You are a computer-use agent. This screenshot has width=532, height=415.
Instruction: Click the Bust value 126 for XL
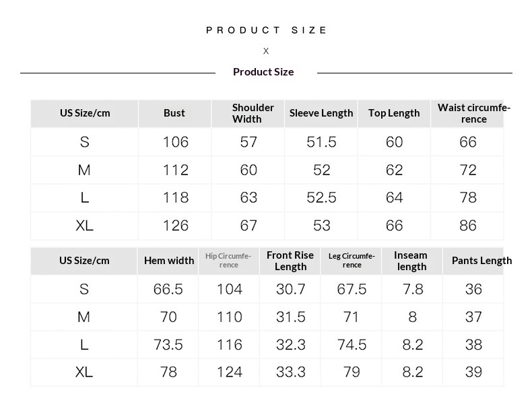click(x=176, y=226)
